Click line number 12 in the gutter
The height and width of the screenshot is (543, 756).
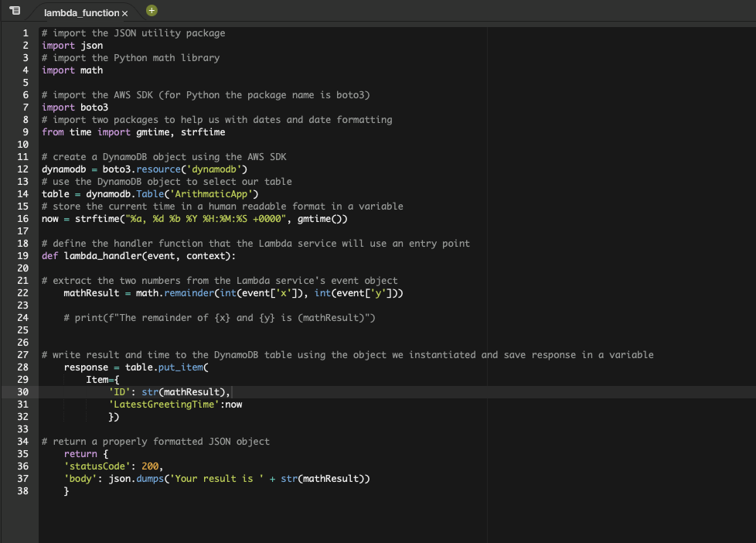tap(22, 169)
